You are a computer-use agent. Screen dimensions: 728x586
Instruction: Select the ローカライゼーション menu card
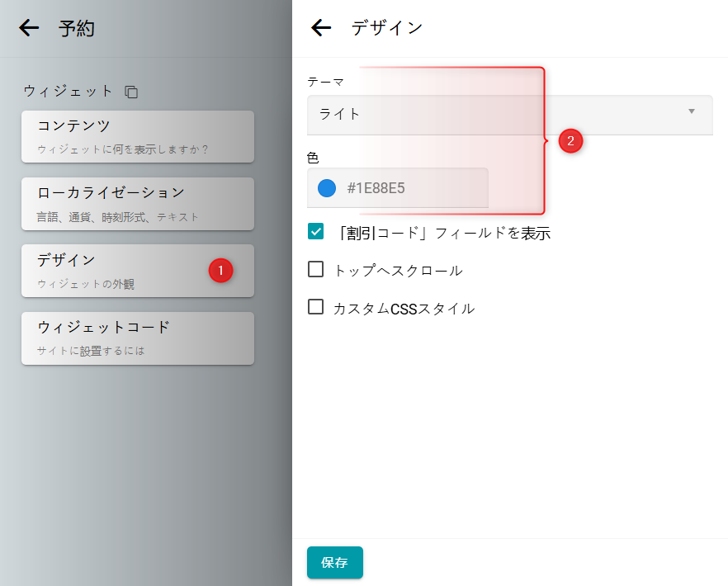[x=138, y=203]
